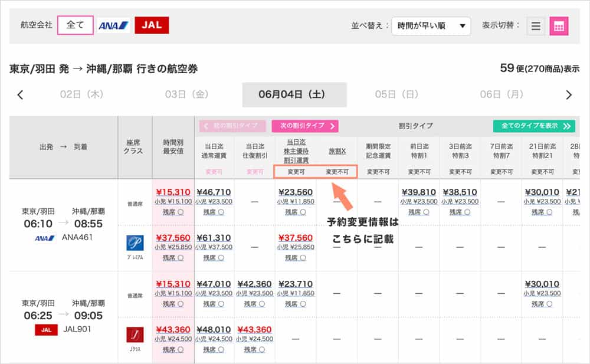Select the 全て airline filter
Image resolution: width=590 pixels, height=364 pixels.
[x=76, y=25]
